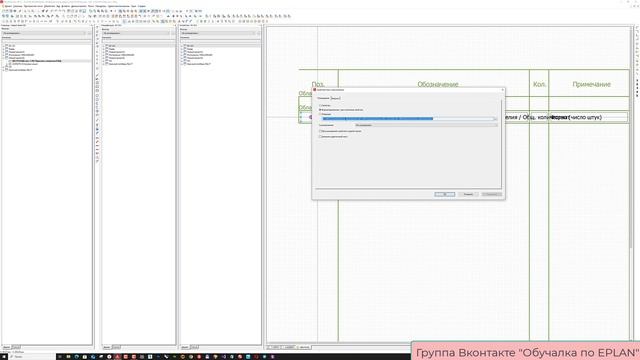Expand the top node in the middle navigator tree

pyautogui.click(x=104, y=46)
